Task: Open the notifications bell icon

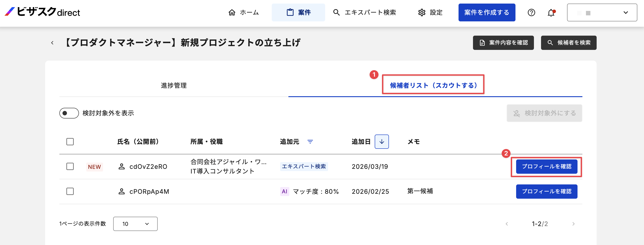Action: [x=551, y=12]
